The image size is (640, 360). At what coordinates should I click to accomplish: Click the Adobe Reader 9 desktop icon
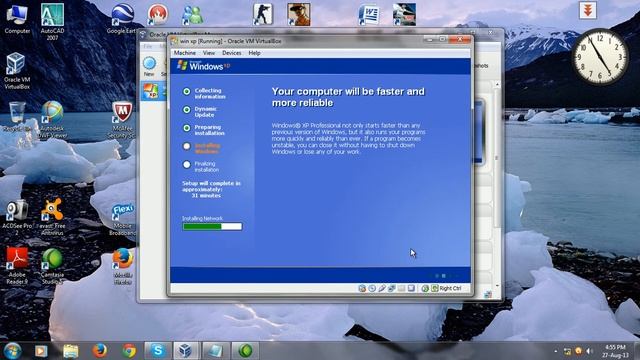(17, 265)
